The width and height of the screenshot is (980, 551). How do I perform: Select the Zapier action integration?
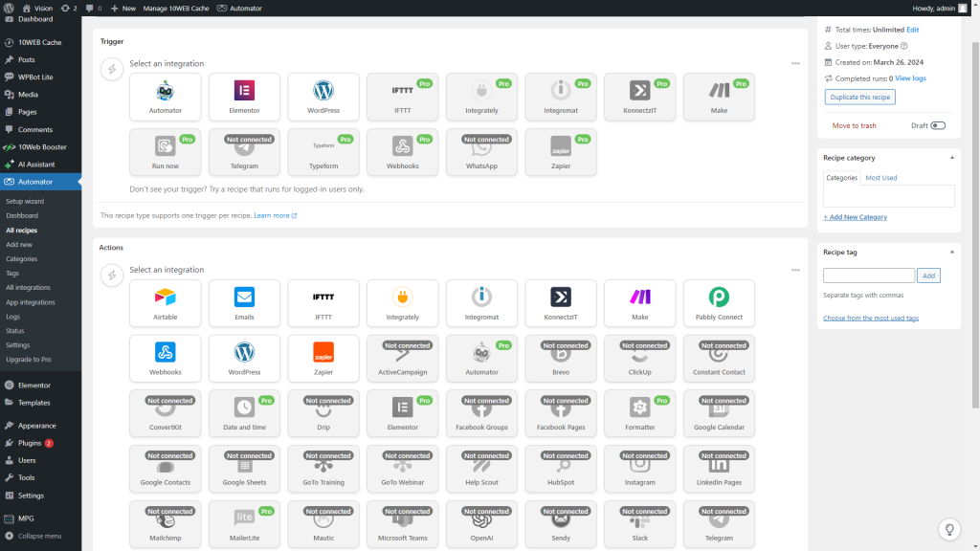coord(323,358)
